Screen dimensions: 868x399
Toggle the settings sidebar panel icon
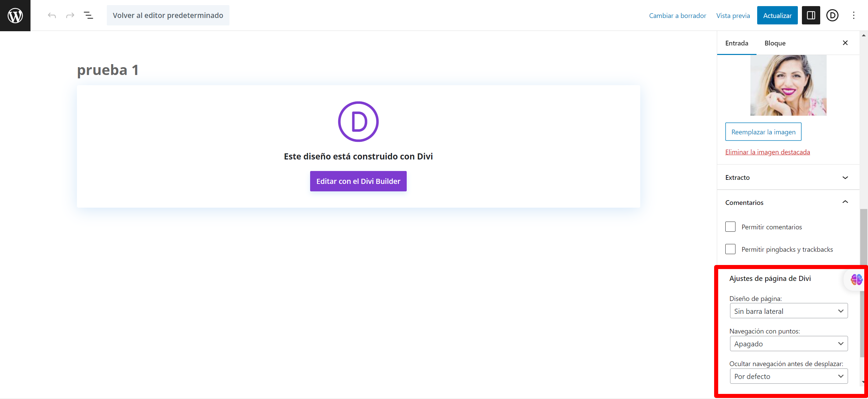tap(811, 15)
